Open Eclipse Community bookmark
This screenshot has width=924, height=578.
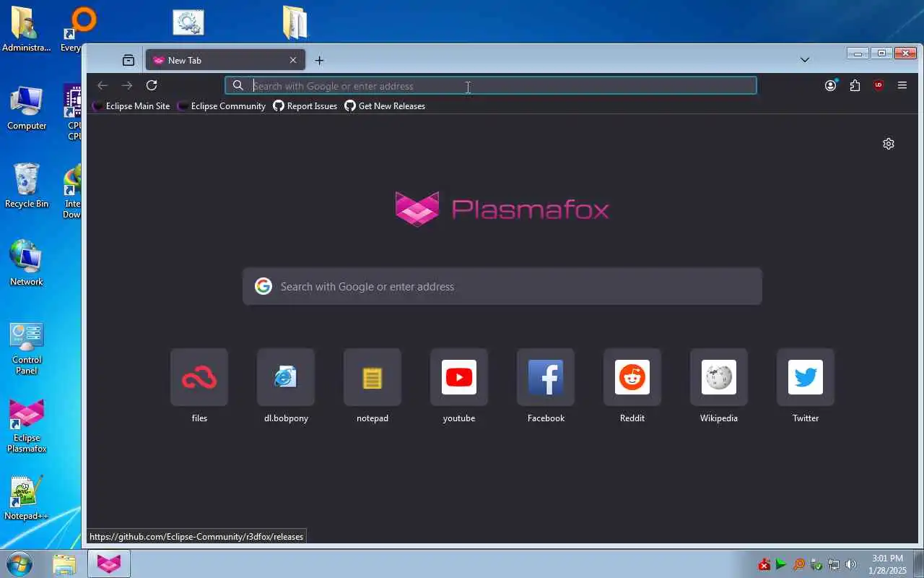point(222,106)
